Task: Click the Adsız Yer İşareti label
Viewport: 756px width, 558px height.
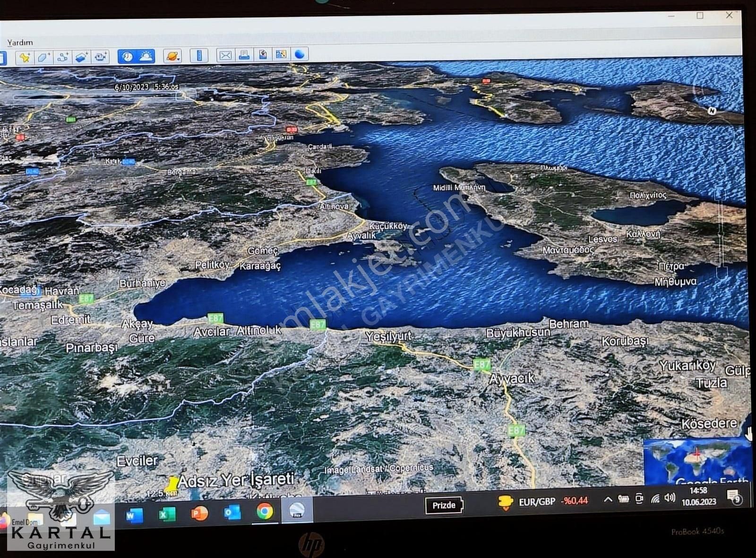Action: click(x=236, y=480)
